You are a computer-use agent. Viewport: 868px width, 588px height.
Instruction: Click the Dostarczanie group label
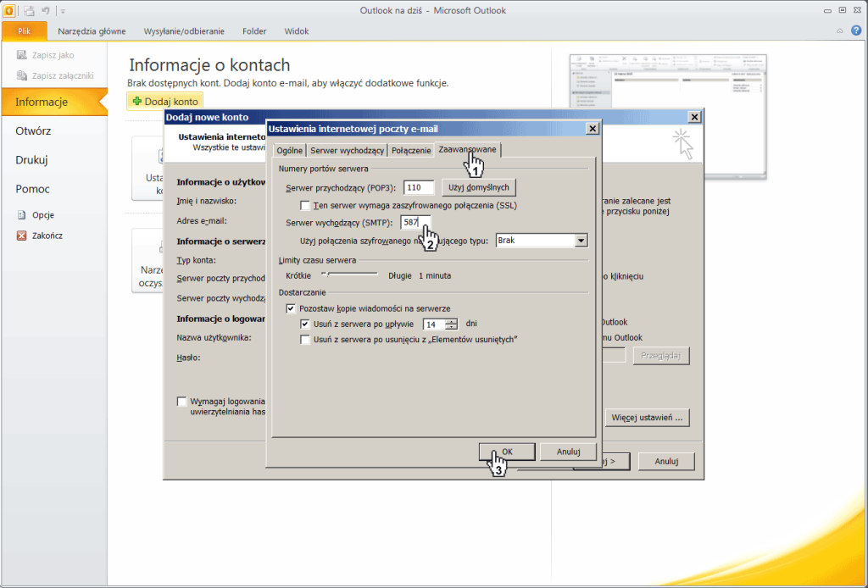(303, 291)
